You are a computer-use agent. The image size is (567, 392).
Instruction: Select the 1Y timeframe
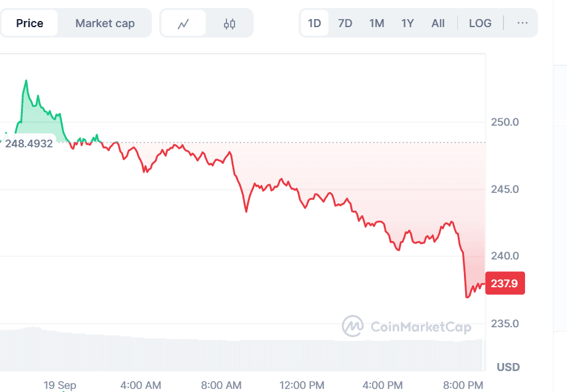coord(408,23)
